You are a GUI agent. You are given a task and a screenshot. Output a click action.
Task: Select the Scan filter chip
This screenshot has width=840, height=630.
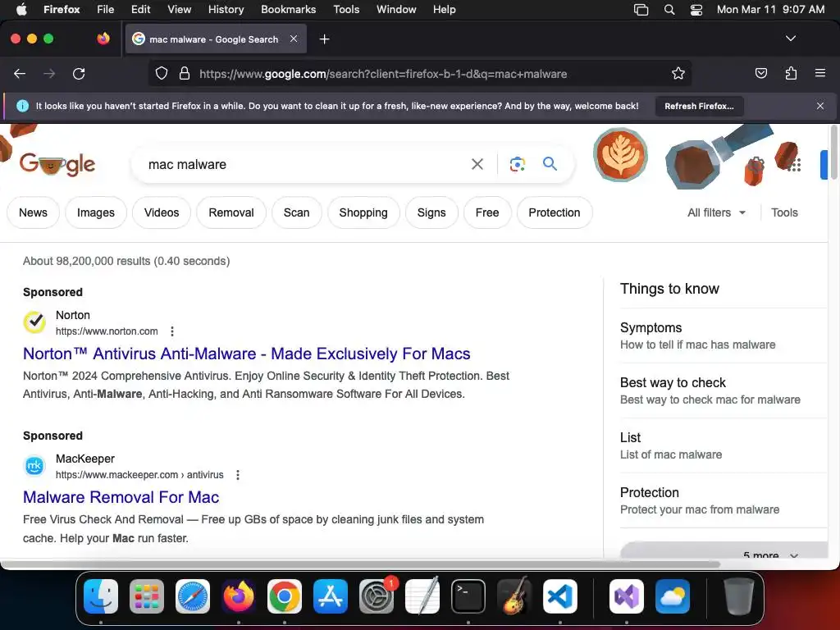[296, 212]
